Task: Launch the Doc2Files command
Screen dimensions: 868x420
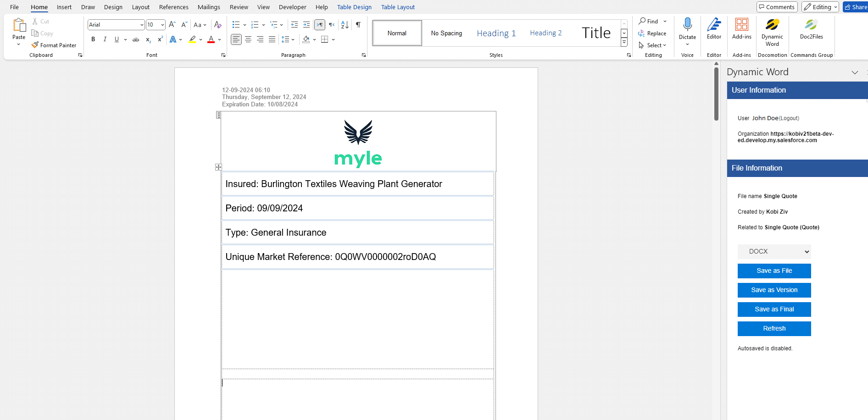Action: (x=811, y=28)
